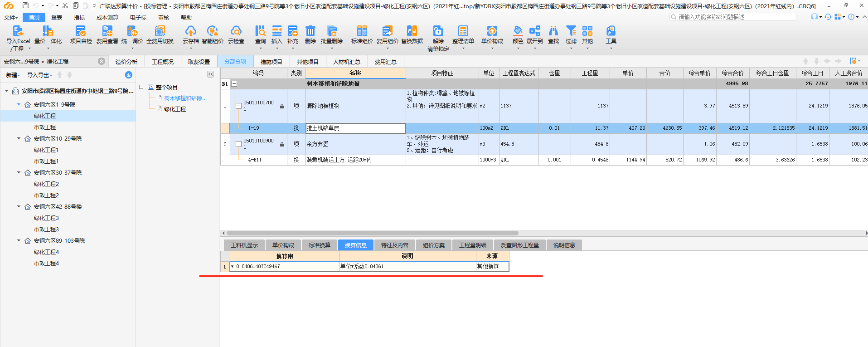Open 费用查看 fee viewer

coord(107,35)
